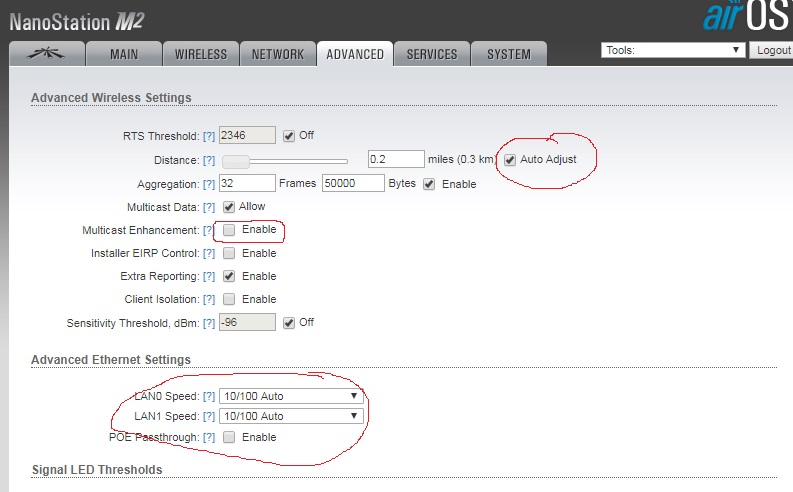Enable Client Isolation checkbox
Viewport: 793px width, 492px height.
(x=229, y=299)
